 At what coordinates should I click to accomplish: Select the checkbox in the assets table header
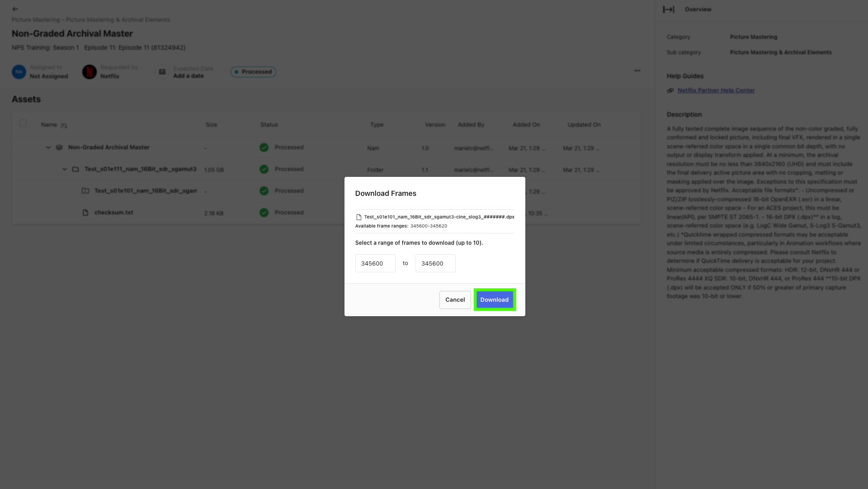[x=23, y=123]
